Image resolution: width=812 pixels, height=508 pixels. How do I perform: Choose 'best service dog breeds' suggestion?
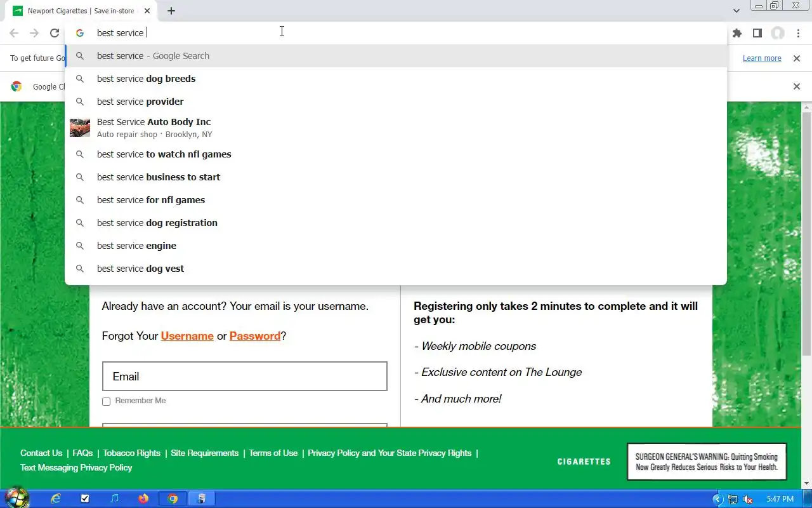(x=396, y=79)
